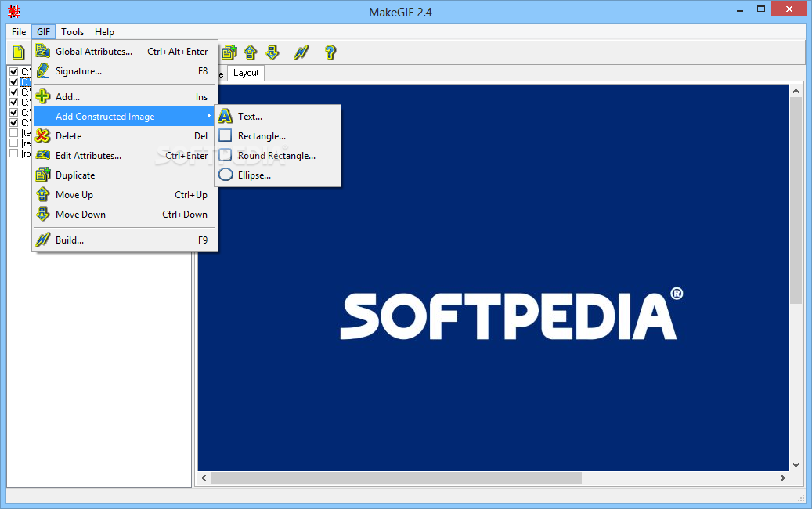Choose Delete menu entry
812x509 pixels.
pyautogui.click(x=125, y=136)
